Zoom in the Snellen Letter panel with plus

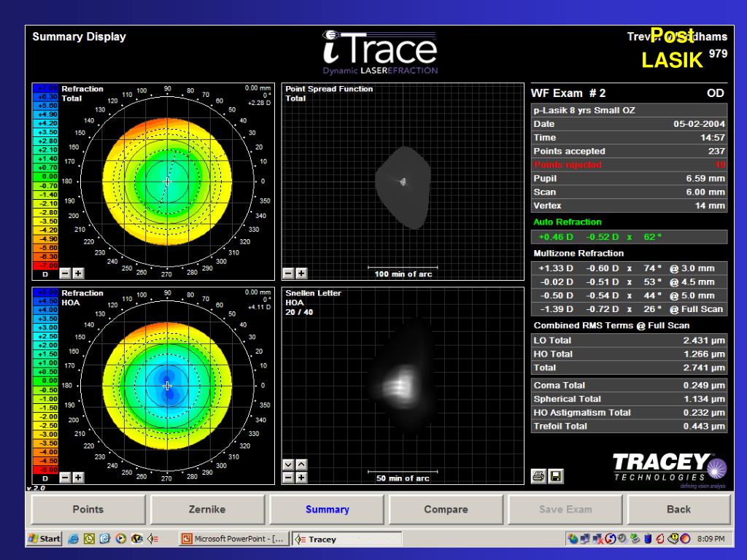301,478
